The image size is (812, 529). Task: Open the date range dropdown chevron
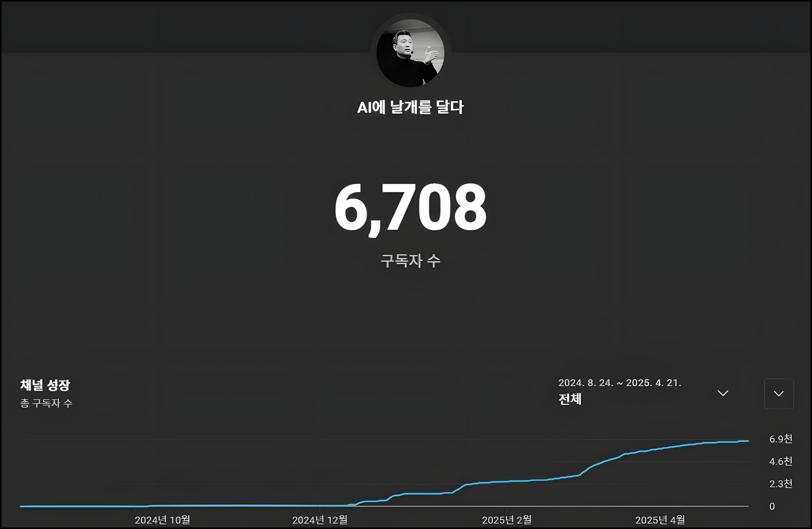tap(723, 393)
